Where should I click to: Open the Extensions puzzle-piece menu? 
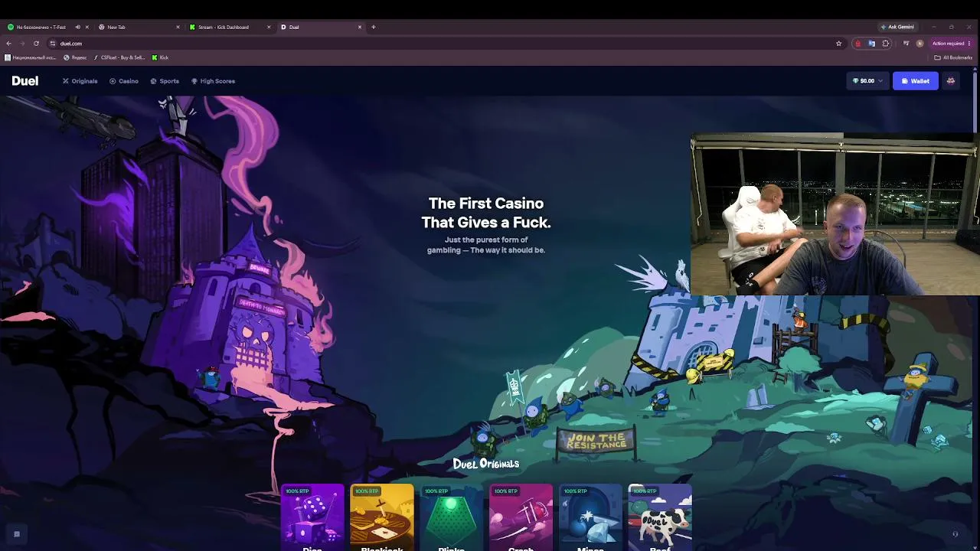[x=886, y=44]
